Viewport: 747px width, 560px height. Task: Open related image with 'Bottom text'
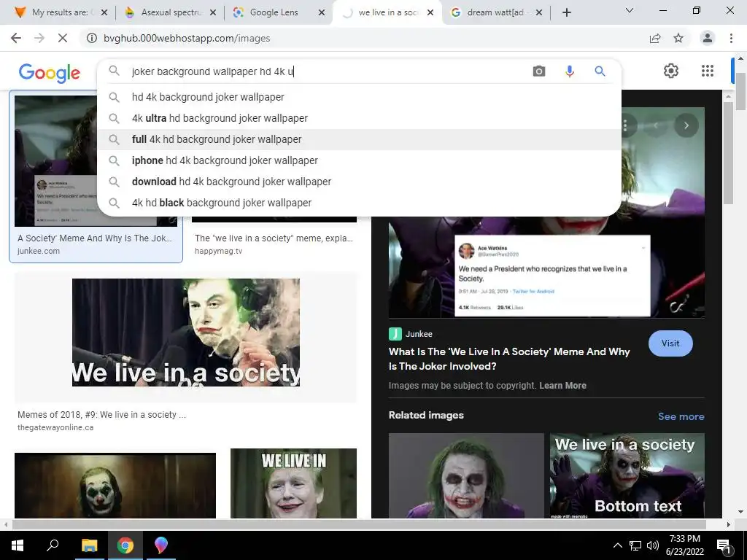point(627,475)
